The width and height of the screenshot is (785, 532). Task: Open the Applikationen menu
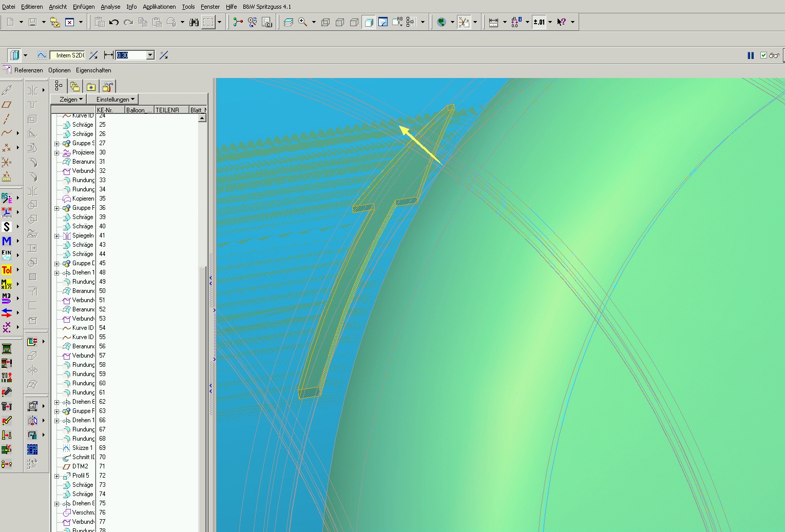point(159,7)
